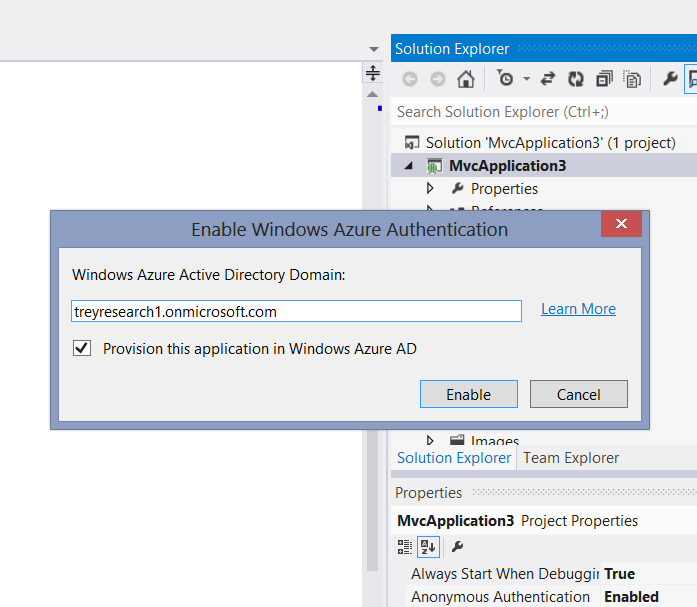Click Sync with Active Document icon

548,79
